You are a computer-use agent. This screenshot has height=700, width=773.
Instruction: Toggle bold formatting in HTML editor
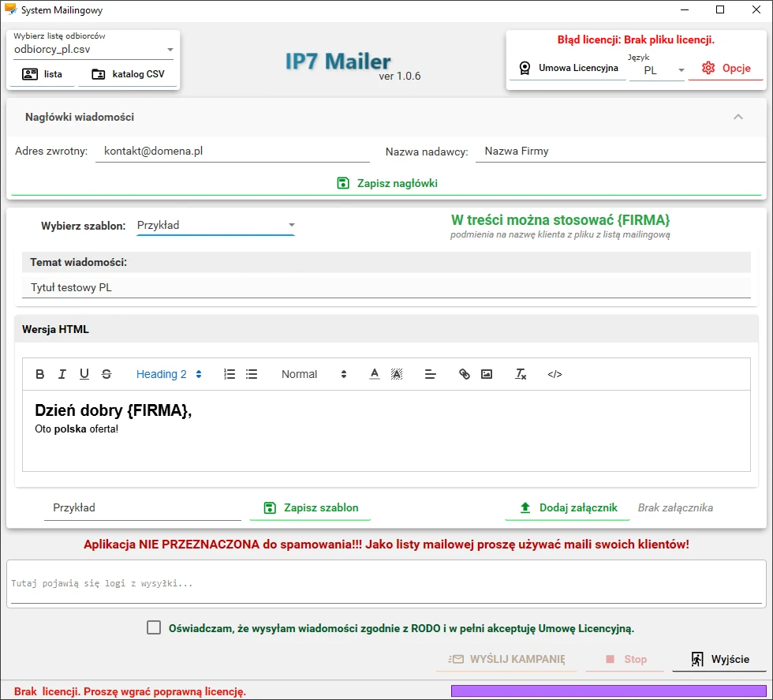pos(40,374)
